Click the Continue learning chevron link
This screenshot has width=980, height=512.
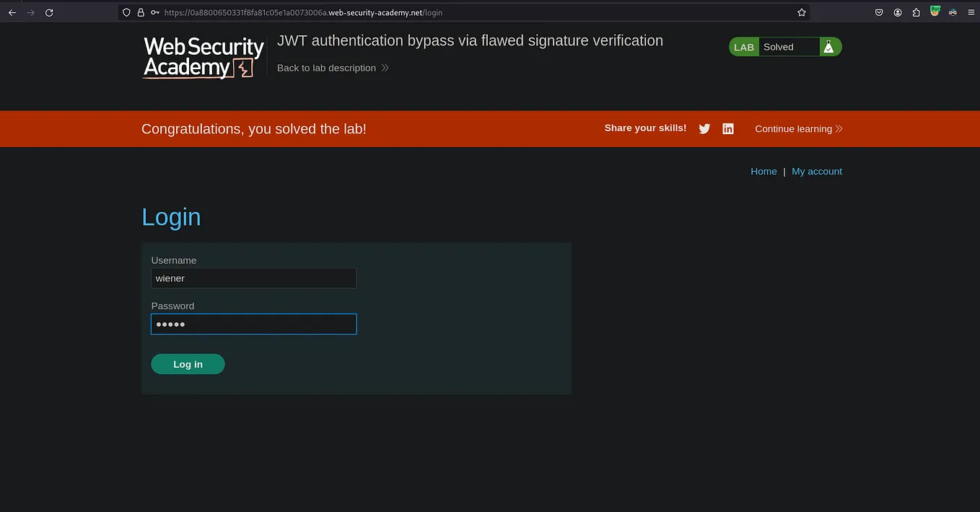(839, 128)
